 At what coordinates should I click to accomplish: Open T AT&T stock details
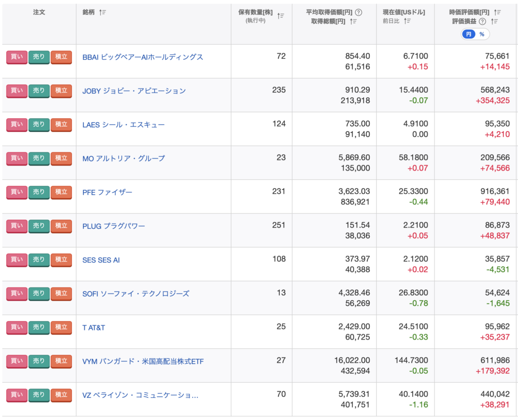[94, 327]
